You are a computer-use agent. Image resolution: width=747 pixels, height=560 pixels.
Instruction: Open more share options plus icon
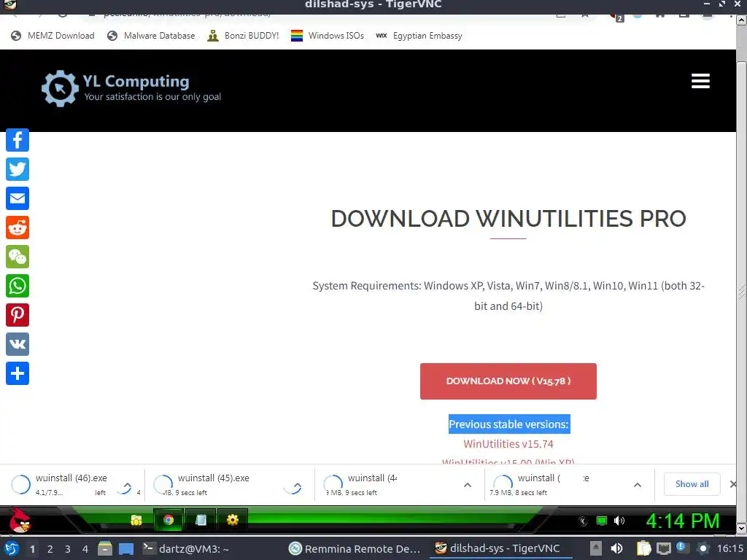coord(18,373)
